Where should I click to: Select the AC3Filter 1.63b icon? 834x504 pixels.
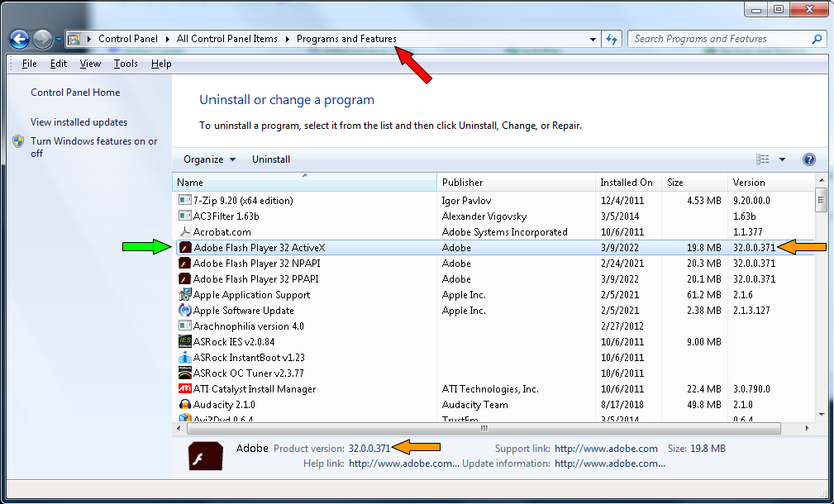(184, 216)
